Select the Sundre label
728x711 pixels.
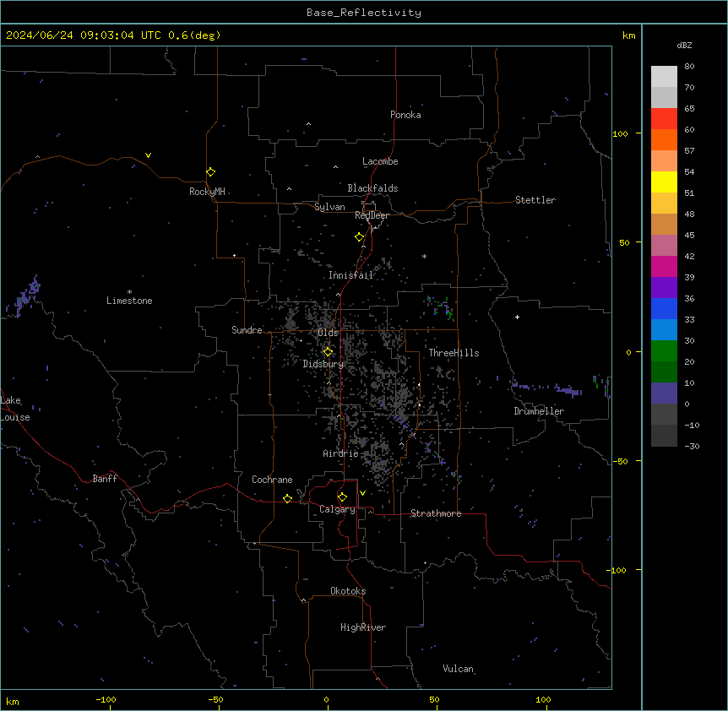[x=247, y=330]
